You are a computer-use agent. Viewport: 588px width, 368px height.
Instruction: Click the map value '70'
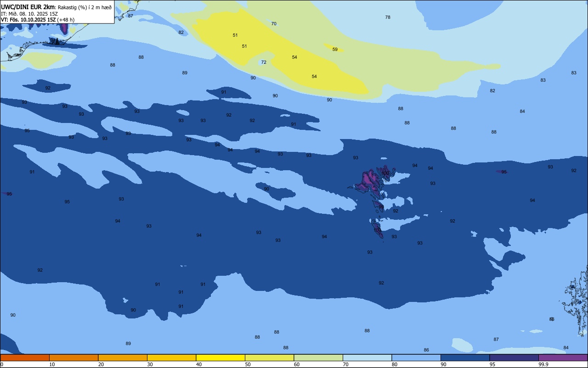[274, 23]
